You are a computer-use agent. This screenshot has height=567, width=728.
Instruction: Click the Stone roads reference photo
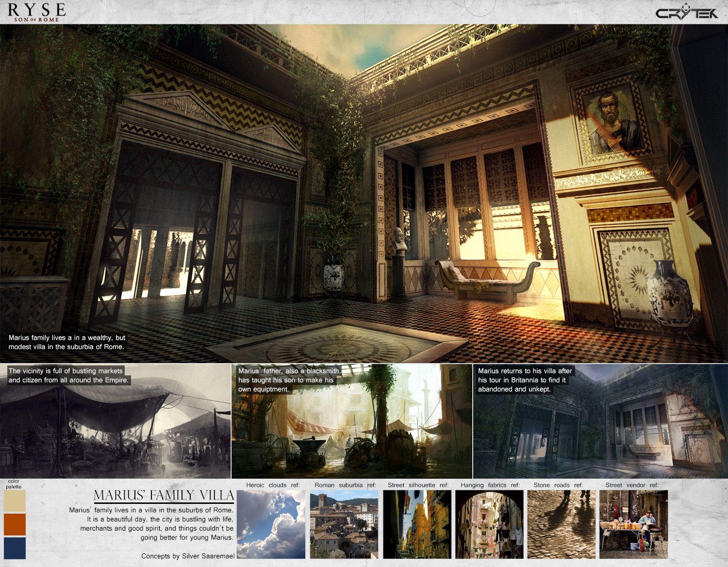[x=562, y=524]
